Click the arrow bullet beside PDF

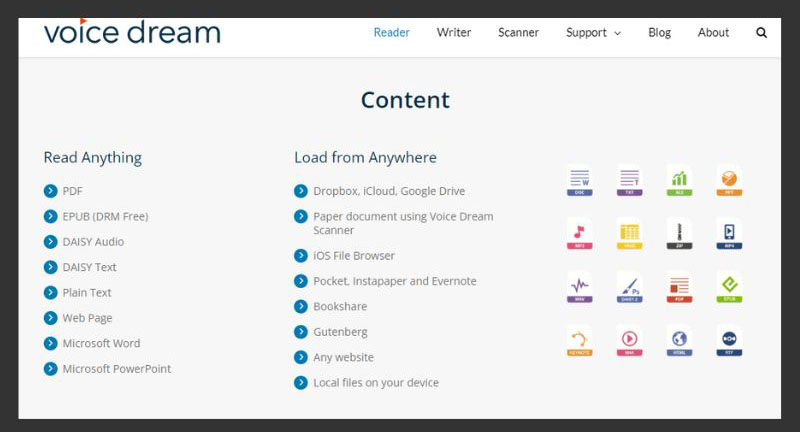coord(51,191)
